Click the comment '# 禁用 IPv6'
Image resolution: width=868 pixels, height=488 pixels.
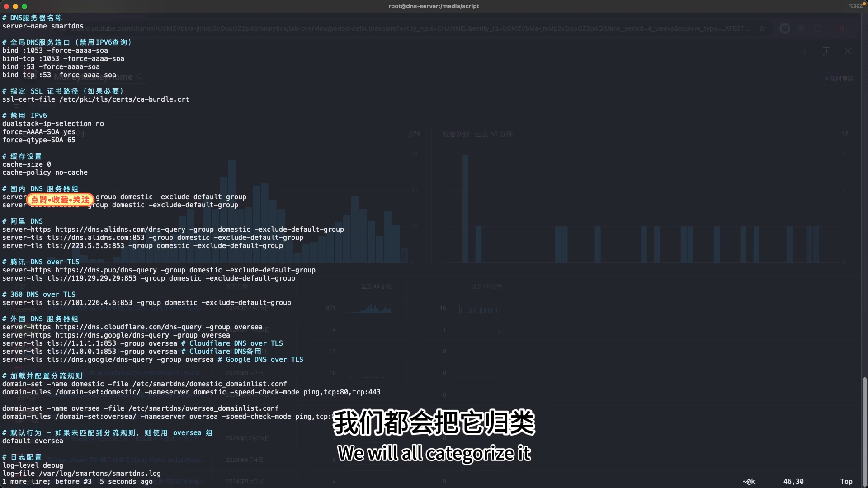24,116
